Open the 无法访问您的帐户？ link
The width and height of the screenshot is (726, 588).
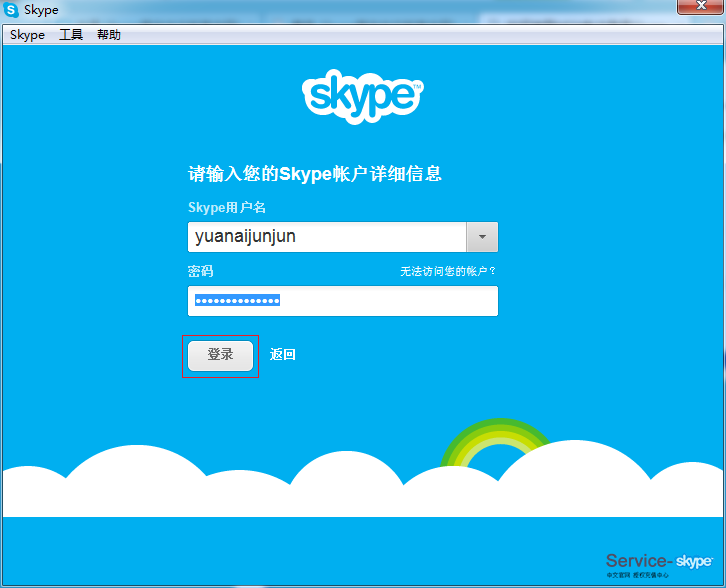(448, 272)
